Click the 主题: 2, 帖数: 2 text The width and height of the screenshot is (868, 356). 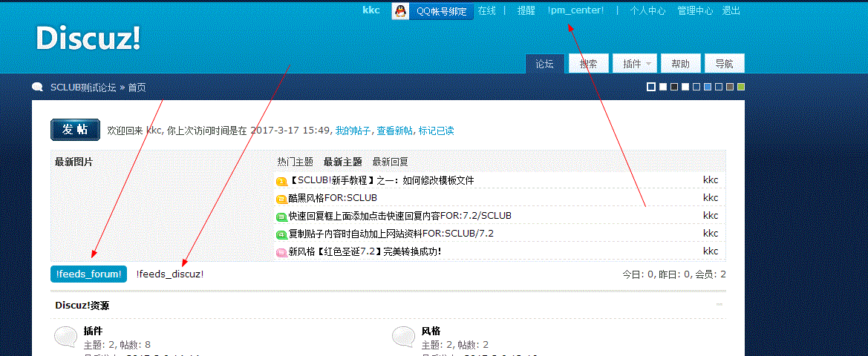(x=454, y=345)
